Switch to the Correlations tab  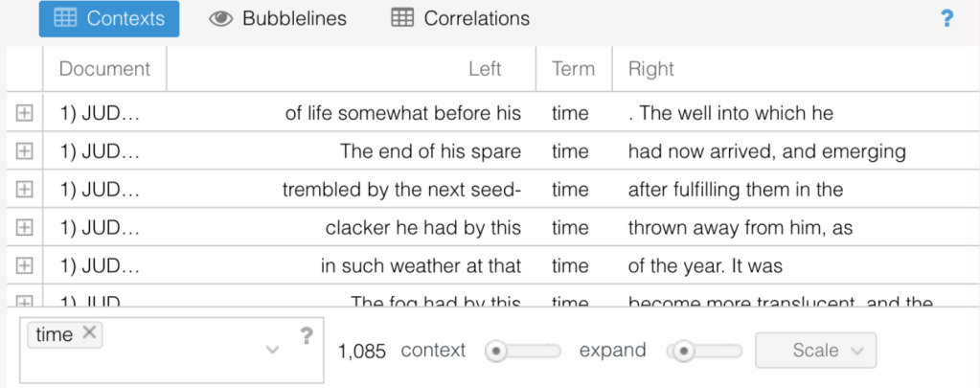[x=461, y=18]
